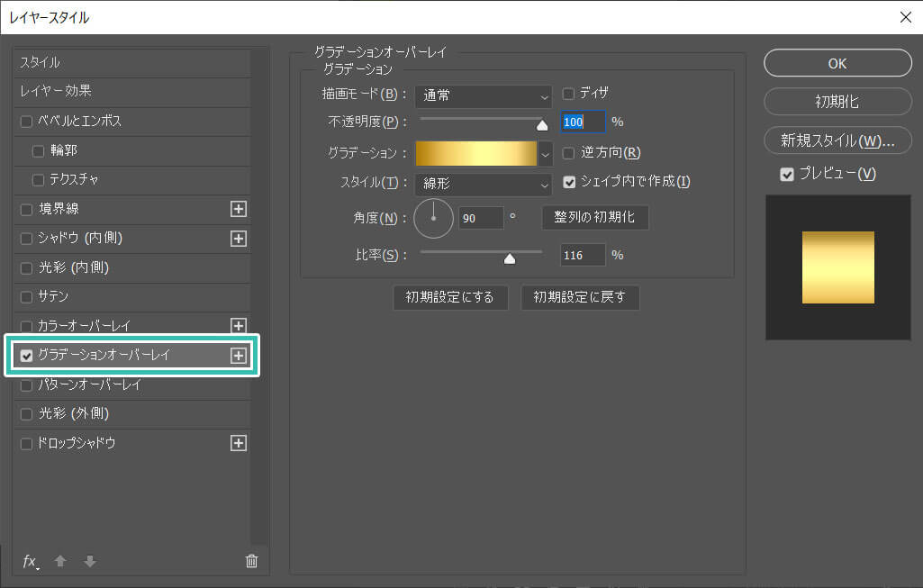Viewport: 923px width, 588px height.
Task: Enable the 境界線 checkbox
Action: 26,210
